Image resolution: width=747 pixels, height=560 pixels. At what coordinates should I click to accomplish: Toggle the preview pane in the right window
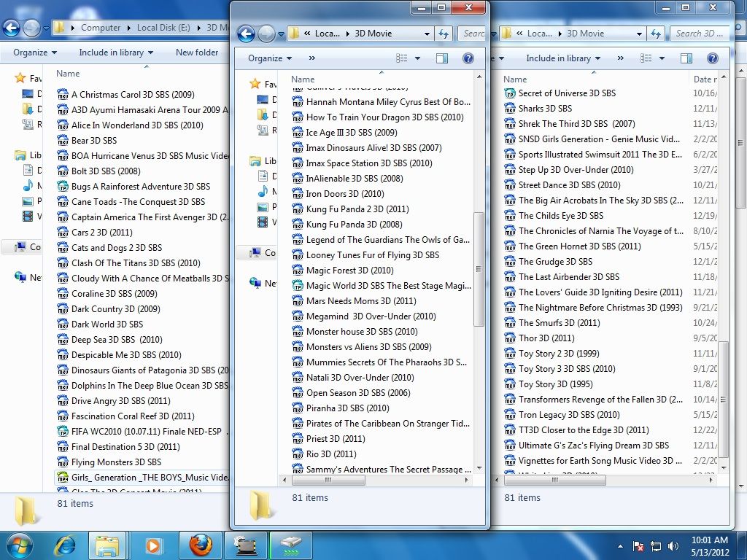point(686,58)
